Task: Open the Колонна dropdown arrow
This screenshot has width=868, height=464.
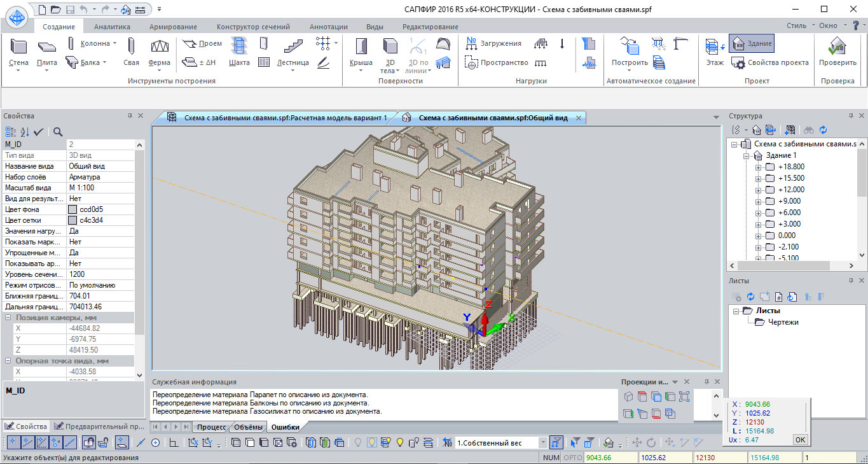Action: 114,43
